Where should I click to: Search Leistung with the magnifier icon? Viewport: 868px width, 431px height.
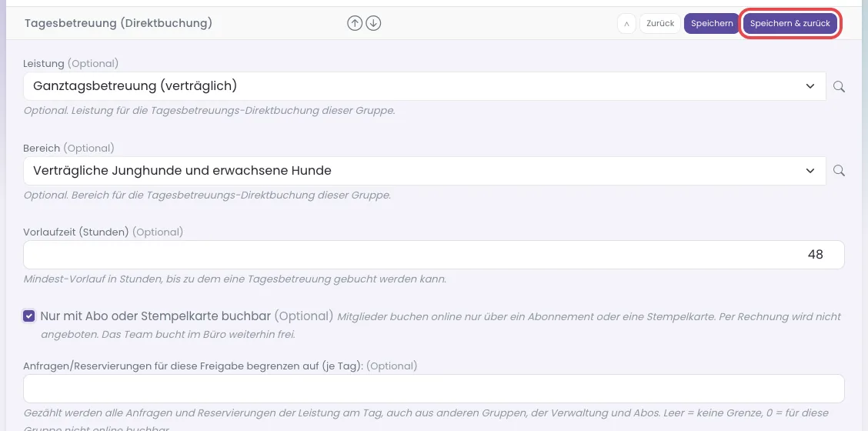[x=840, y=86]
